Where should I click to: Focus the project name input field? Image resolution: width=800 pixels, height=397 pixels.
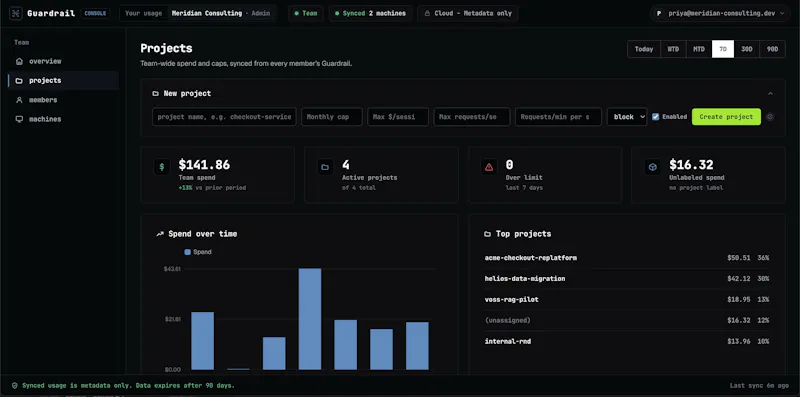pos(224,117)
